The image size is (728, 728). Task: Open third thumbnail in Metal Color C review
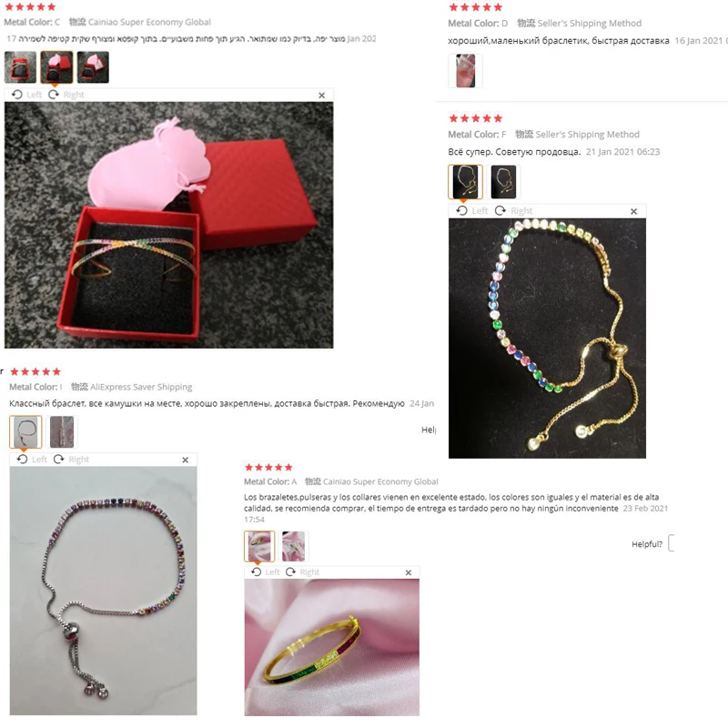pyautogui.click(x=93, y=67)
